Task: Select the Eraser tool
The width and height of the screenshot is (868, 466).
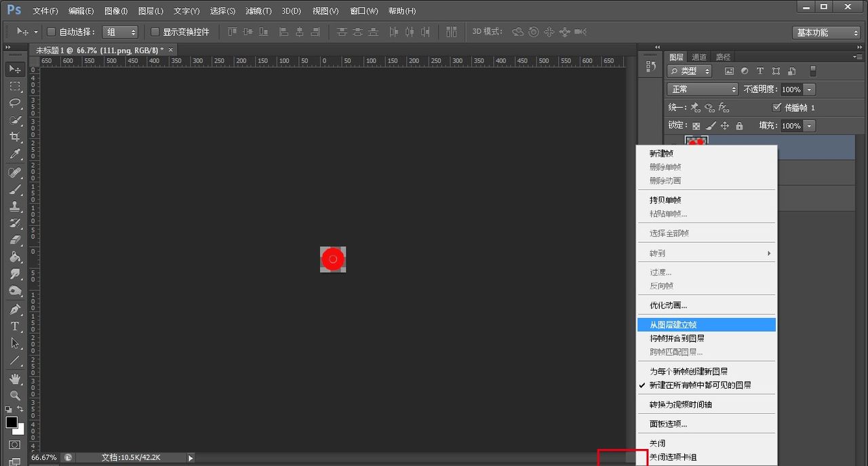Action: 15,240
